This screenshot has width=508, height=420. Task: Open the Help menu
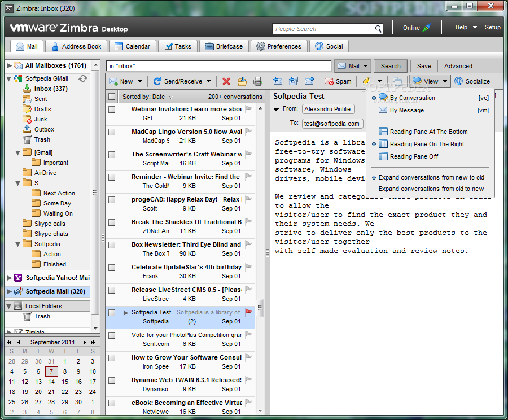(x=465, y=27)
